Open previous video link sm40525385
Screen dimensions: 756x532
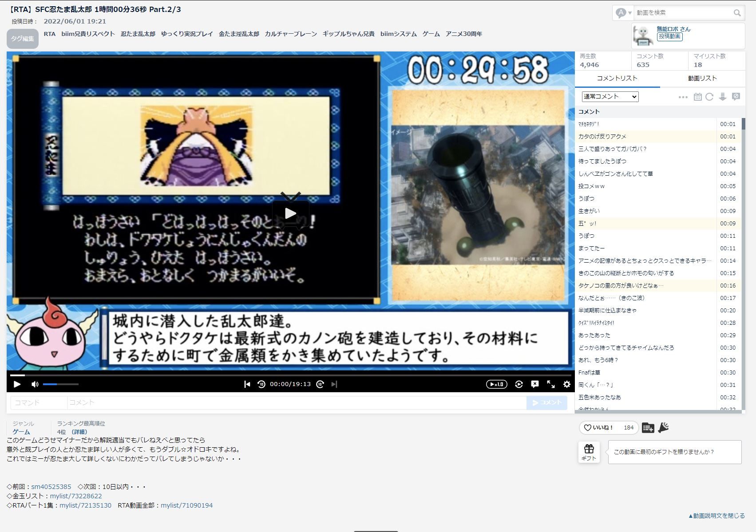point(51,487)
